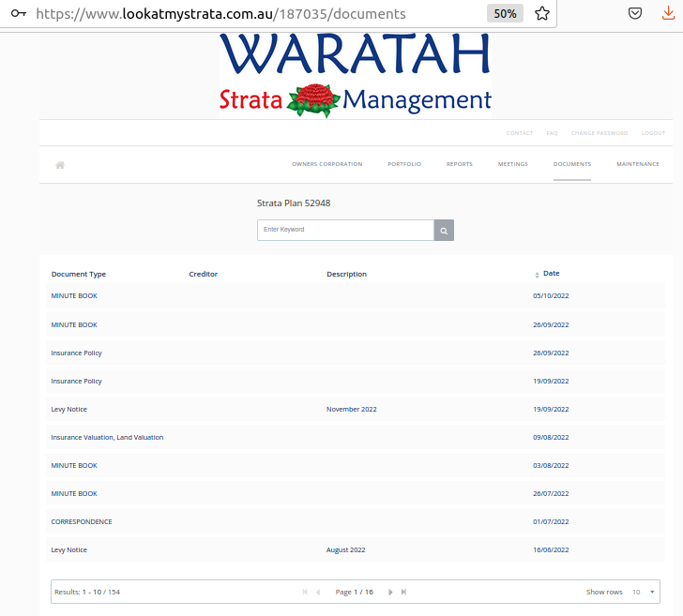Click the Enter Keyword search field
683x616 pixels.
pos(345,230)
